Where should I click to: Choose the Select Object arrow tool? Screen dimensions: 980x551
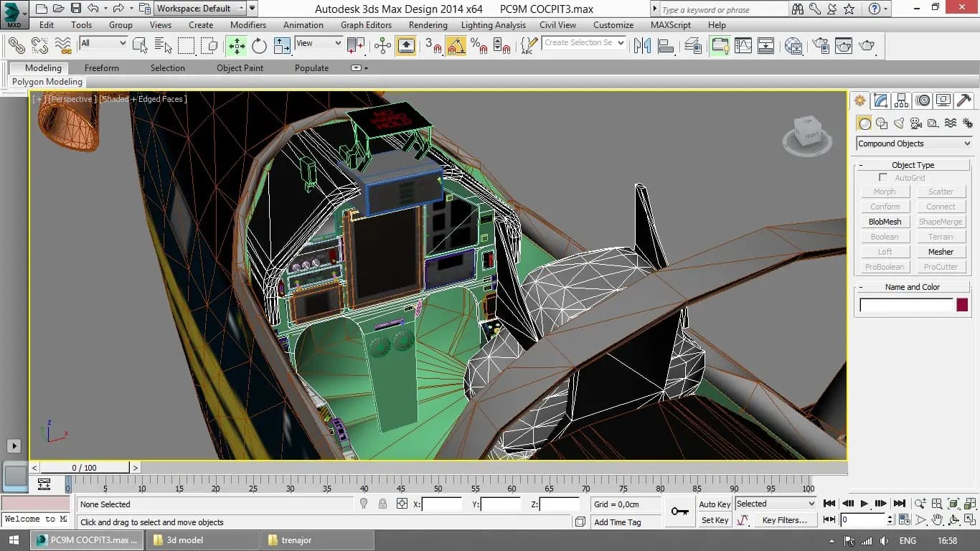point(141,46)
